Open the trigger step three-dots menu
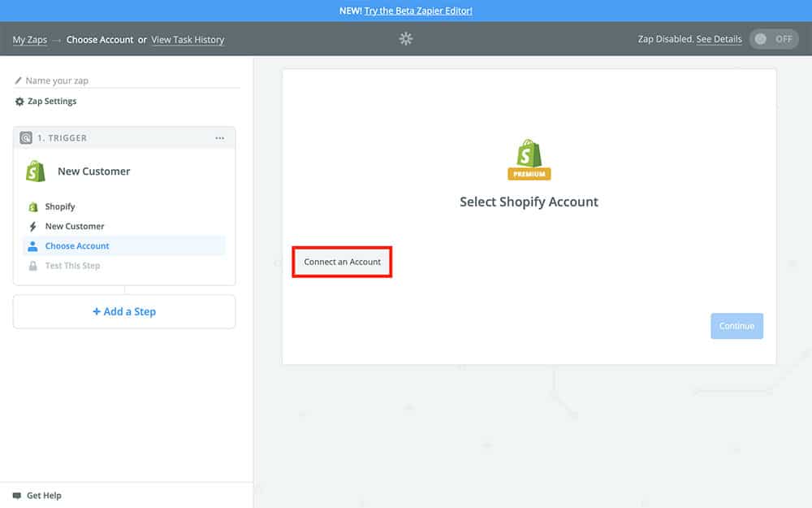Screen dimensions: 812x508 click(x=219, y=138)
